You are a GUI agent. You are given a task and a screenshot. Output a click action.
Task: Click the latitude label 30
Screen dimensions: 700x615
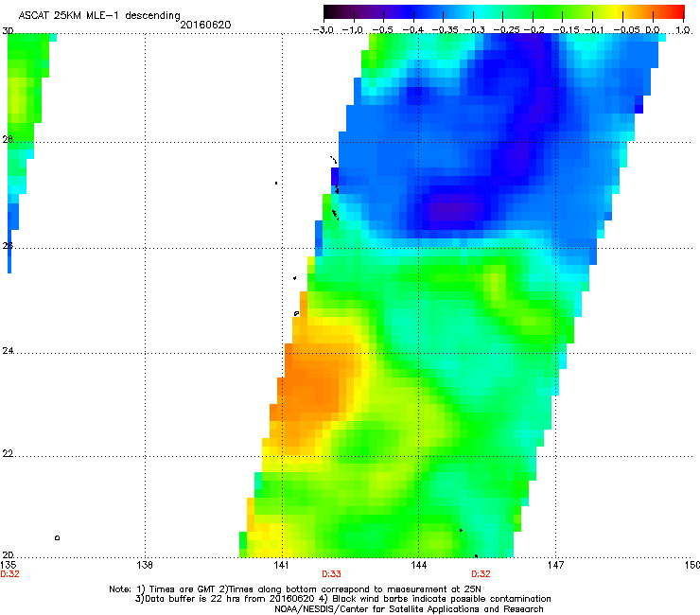tap(8, 31)
